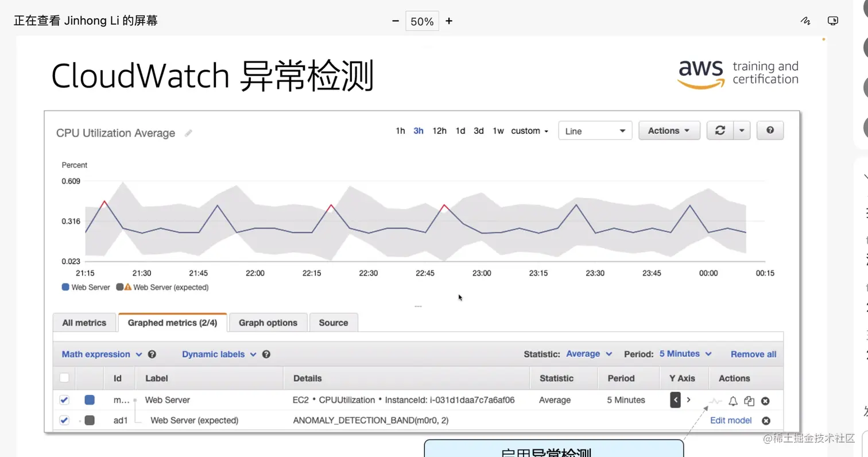The width and height of the screenshot is (868, 457).
Task: Remove the ad1 anomaly detection band row
Action: 766,420
